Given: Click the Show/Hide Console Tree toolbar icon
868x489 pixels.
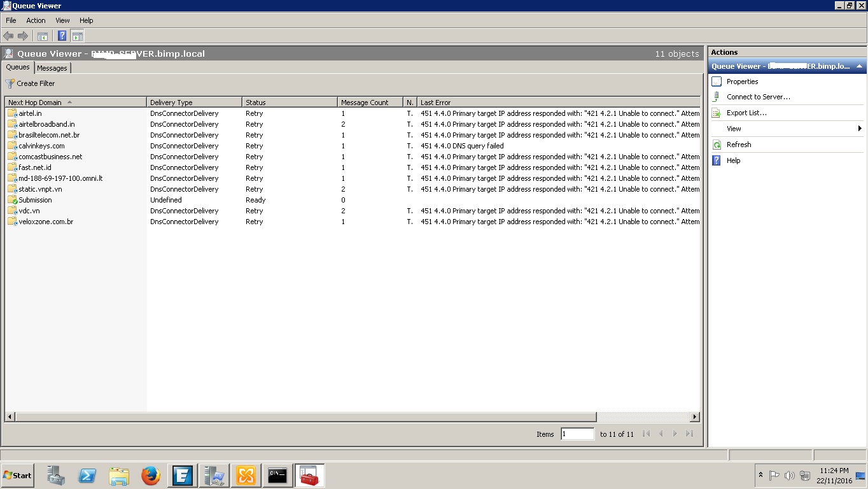Looking at the screenshot, I should pos(43,36).
